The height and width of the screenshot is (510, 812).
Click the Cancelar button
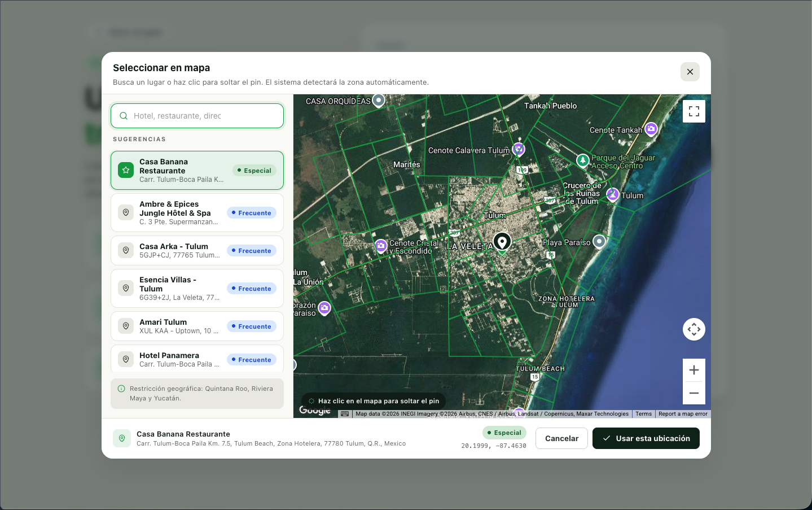click(x=561, y=438)
